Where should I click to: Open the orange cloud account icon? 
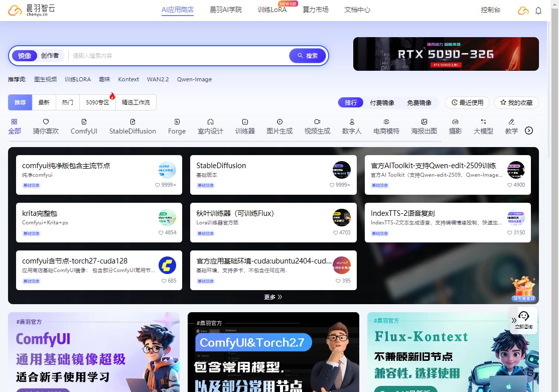(523, 11)
